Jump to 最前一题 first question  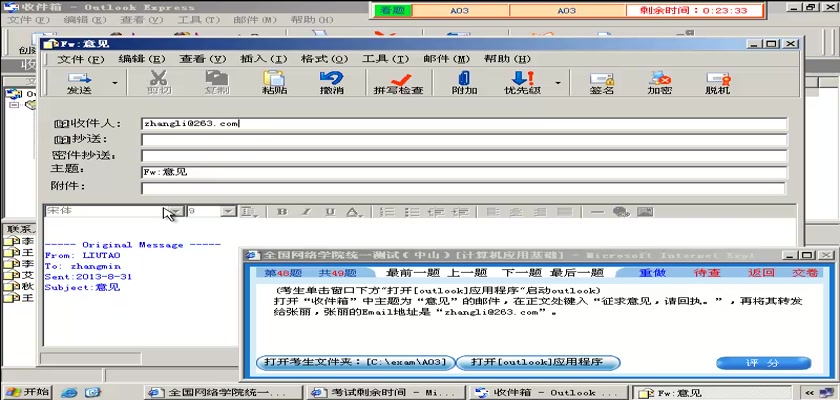[412, 273]
